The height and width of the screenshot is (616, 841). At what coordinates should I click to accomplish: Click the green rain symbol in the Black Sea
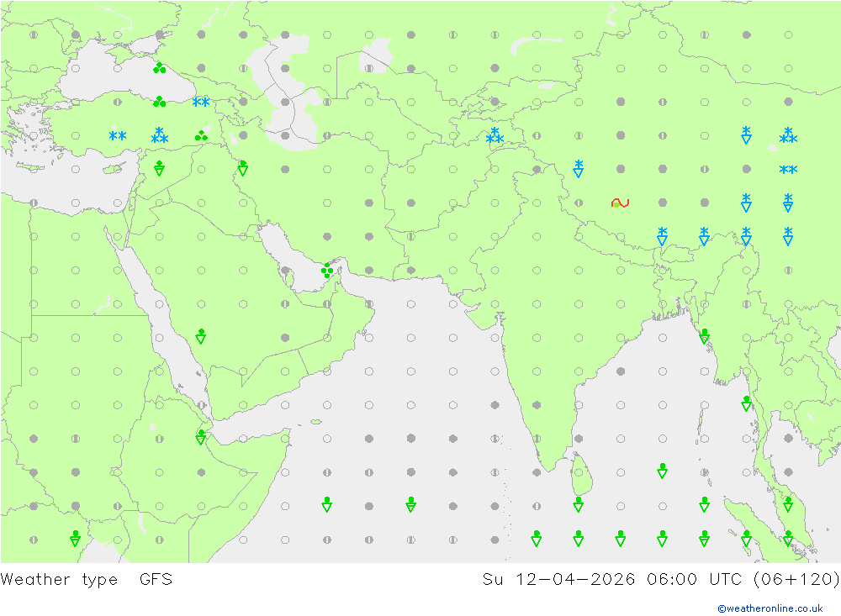tap(159, 67)
